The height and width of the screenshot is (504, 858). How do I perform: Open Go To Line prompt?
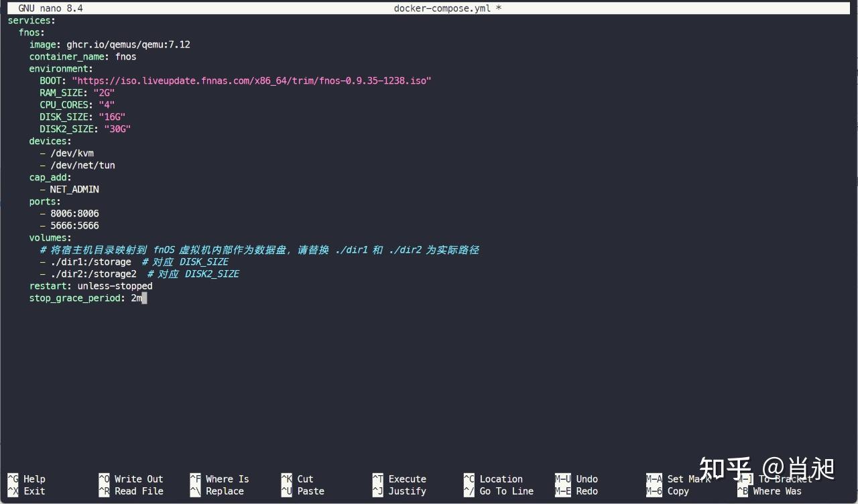[x=501, y=491]
